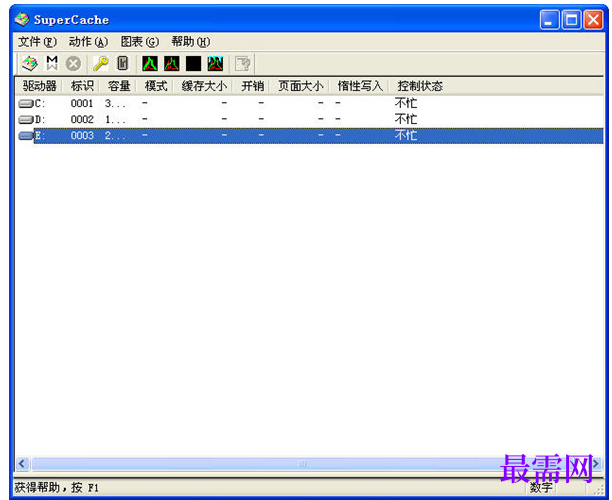Click the horizontal scrollbar right arrow
Screen dimensions: 612x500
[x=596, y=464]
